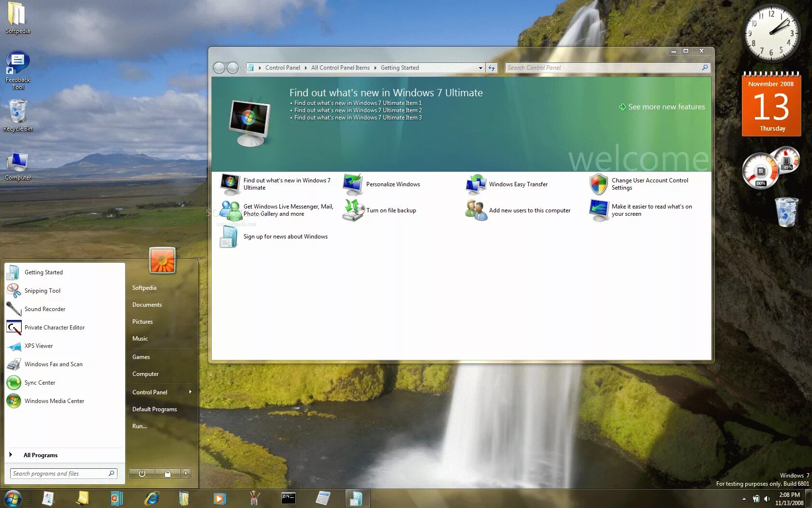Open Default Programs in the Start menu
The image size is (812, 508).
155,409
